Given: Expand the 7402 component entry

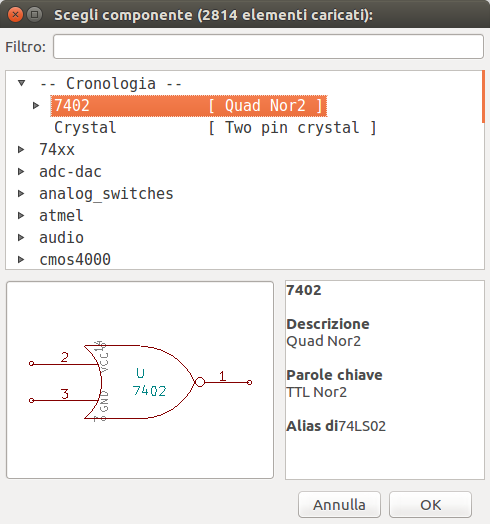Looking at the screenshot, I should pyautogui.click(x=36, y=106).
